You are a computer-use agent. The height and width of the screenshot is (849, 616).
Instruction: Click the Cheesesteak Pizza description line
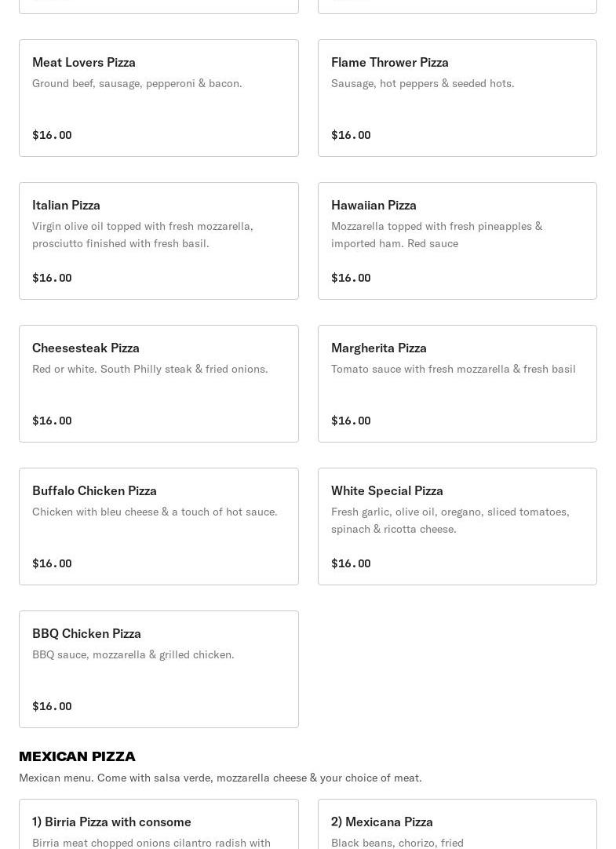(150, 369)
